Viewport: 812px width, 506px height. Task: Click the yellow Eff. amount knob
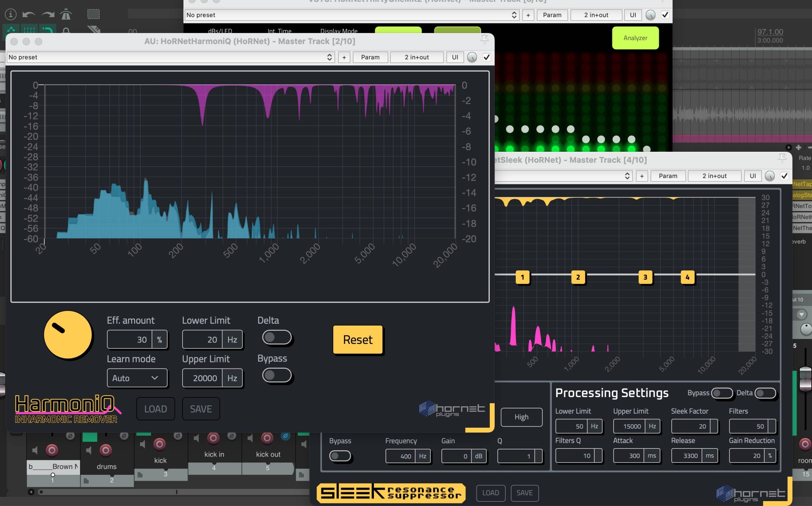[x=68, y=335]
